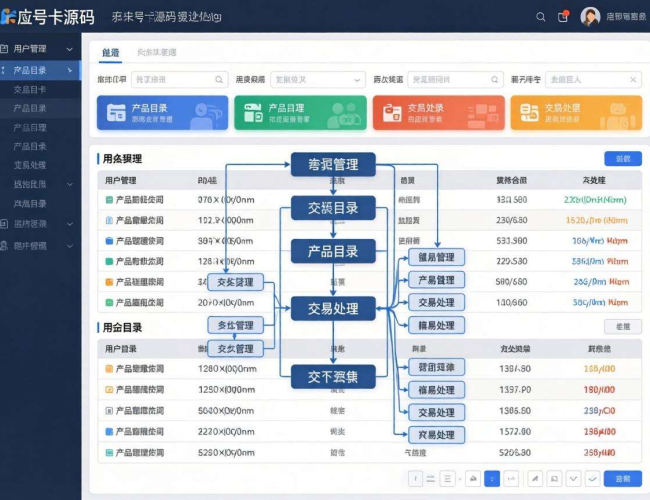Viewport: 650px width, 500px height.
Task: Open the down-chevron button in bottom bar
Action: click(573, 479)
